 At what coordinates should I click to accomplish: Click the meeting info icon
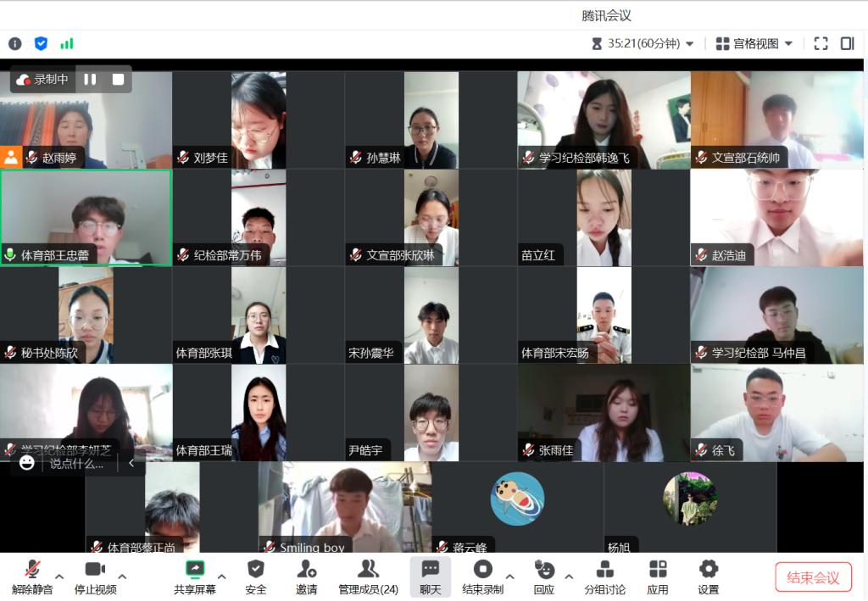pyautogui.click(x=15, y=43)
